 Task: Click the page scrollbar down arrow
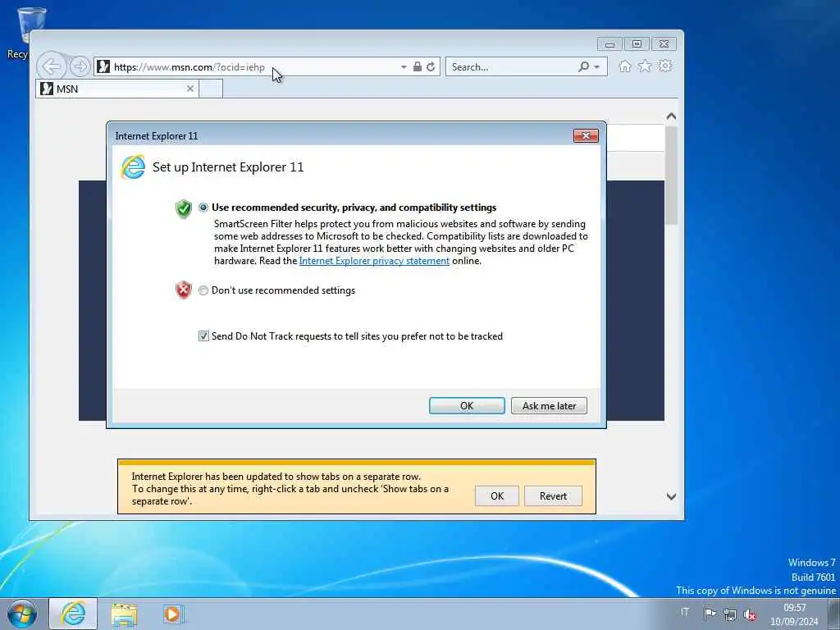671,496
